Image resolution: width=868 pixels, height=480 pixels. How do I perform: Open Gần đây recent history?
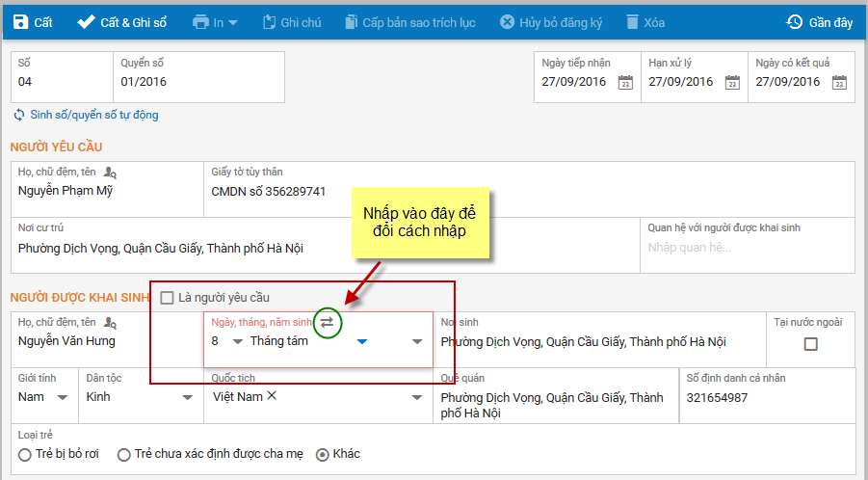pos(820,21)
